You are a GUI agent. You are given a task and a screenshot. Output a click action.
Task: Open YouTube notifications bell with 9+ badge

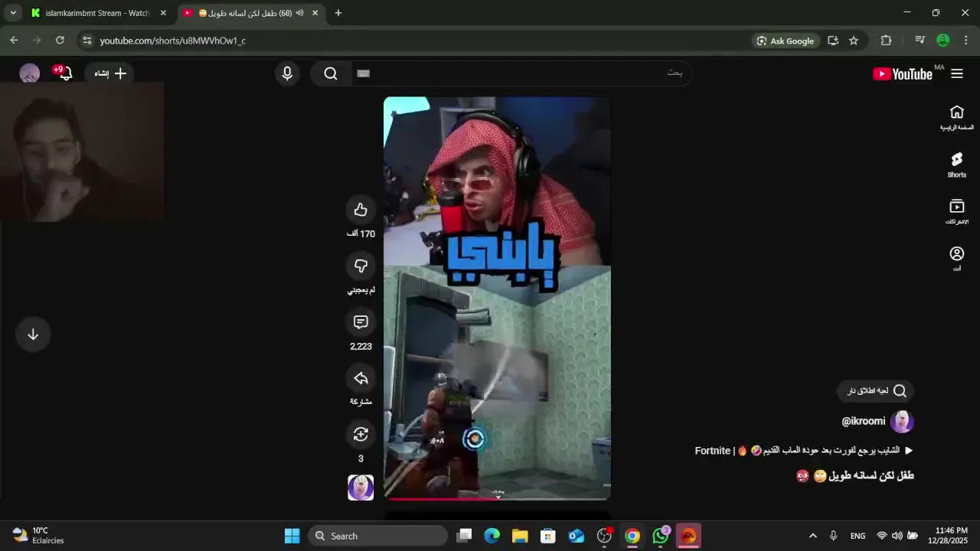coord(65,73)
